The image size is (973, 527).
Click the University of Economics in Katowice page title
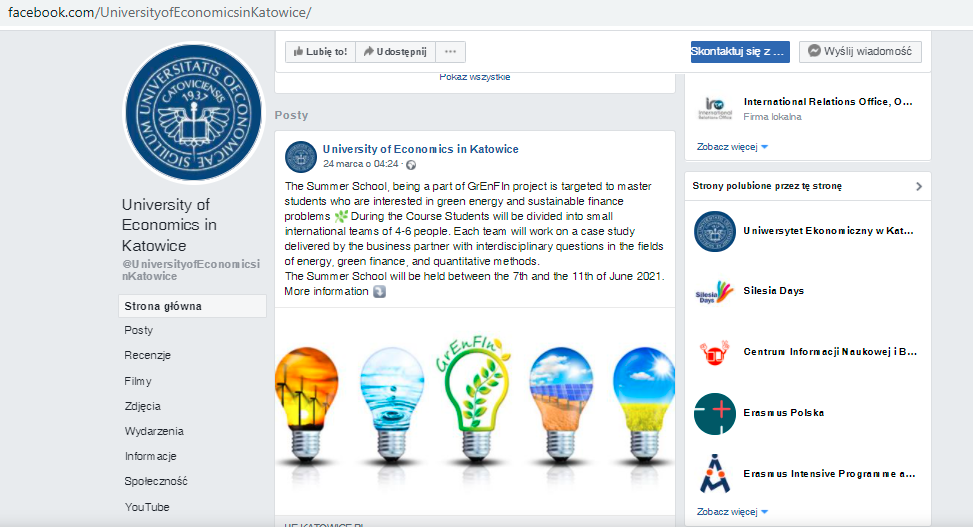169,225
